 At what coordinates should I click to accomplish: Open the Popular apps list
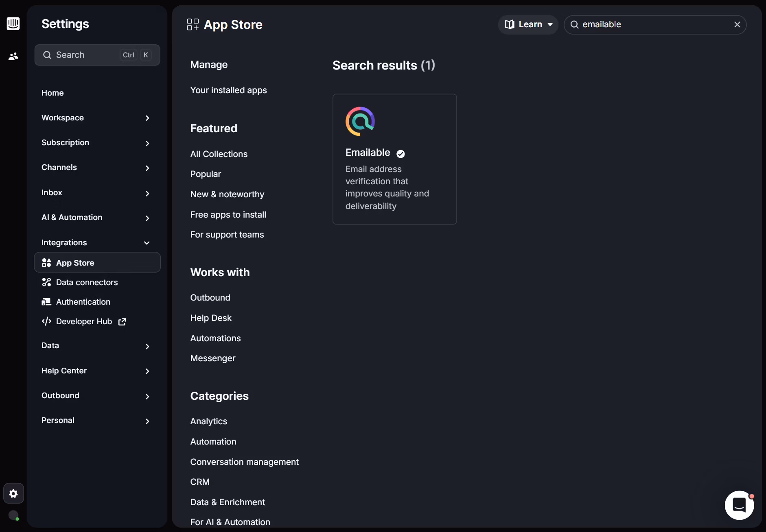tap(206, 174)
